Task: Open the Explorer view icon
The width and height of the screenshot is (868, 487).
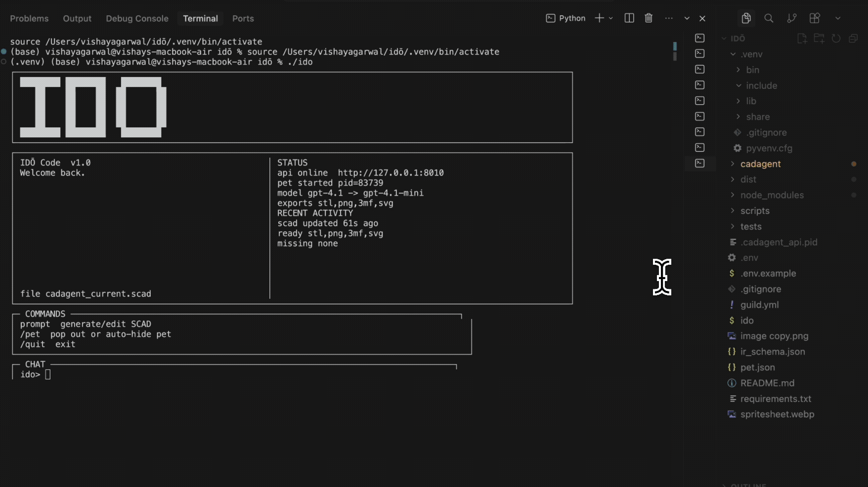Action: point(746,18)
